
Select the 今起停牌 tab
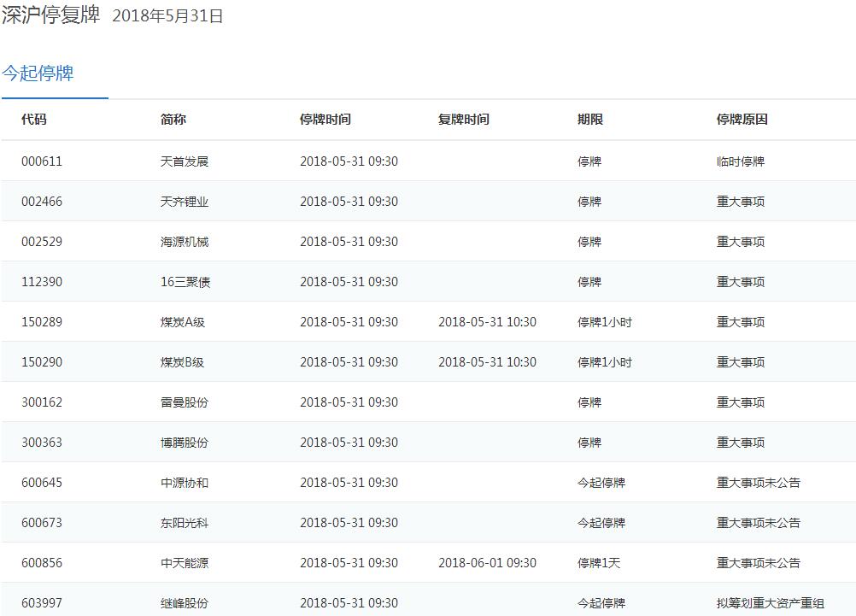click(x=38, y=74)
